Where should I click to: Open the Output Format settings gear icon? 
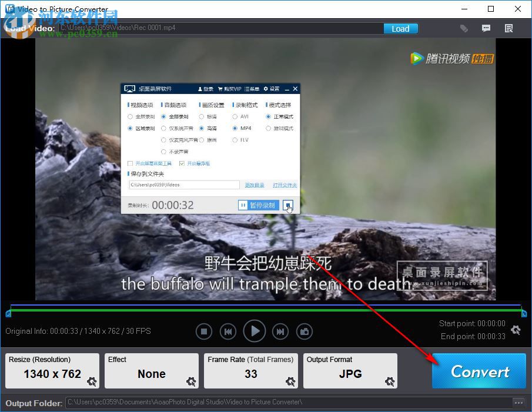[x=389, y=382]
